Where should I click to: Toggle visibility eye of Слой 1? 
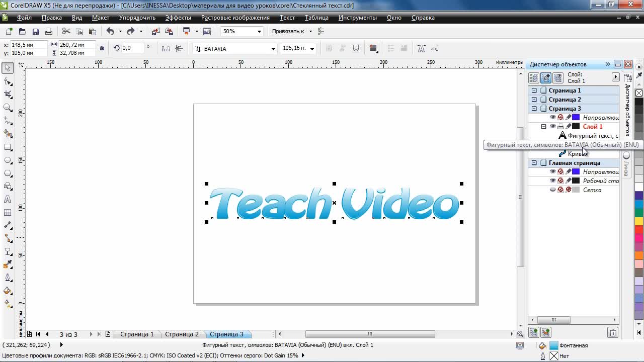(x=552, y=126)
